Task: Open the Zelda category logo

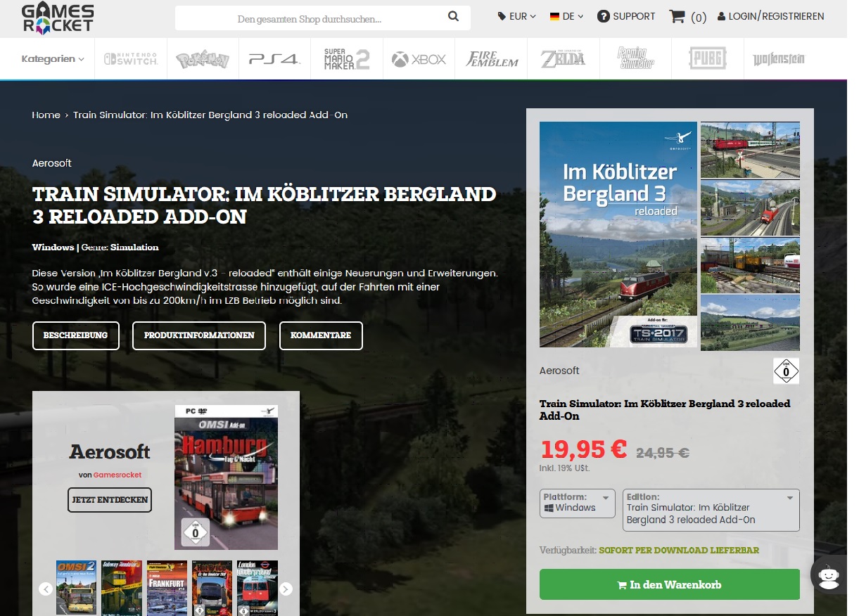Action: point(563,59)
